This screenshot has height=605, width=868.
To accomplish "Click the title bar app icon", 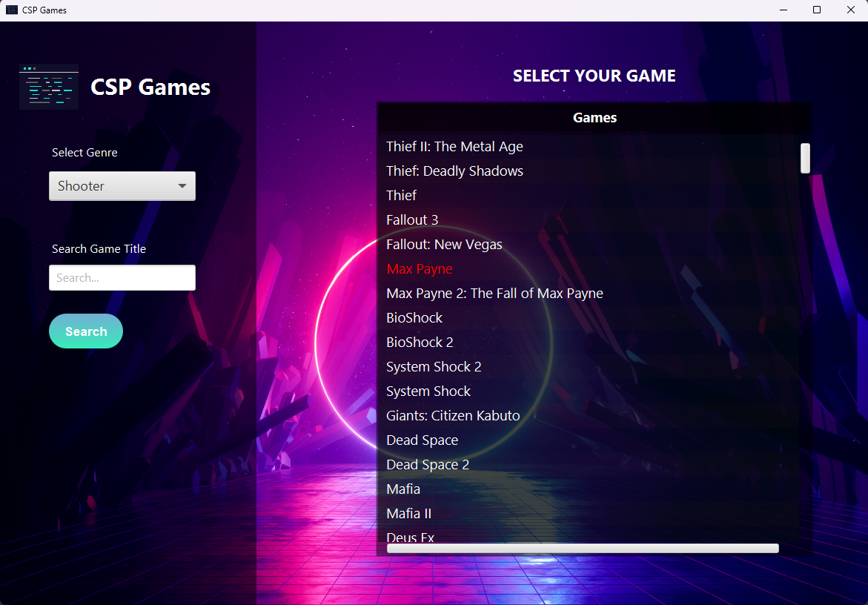I will tap(12, 10).
